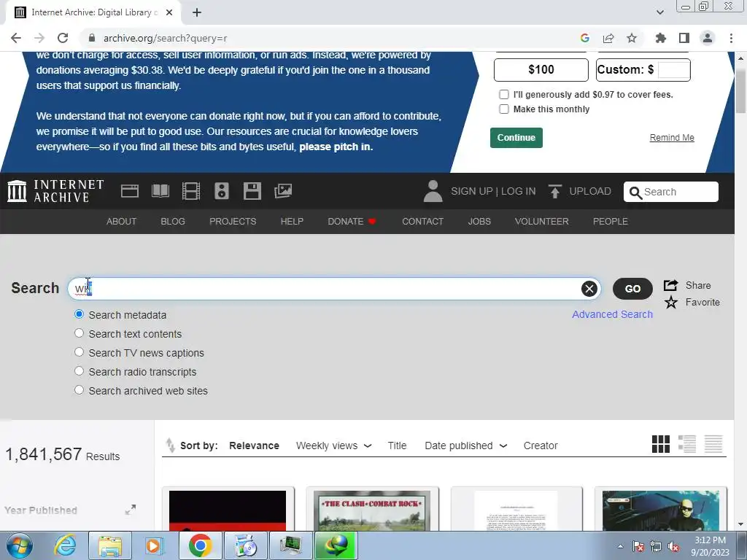Switch to compact list view
The width and height of the screenshot is (747, 560).
[x=713, y=444]
